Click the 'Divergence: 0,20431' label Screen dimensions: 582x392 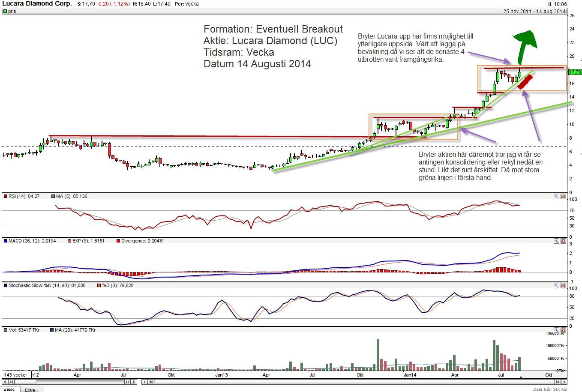pyautogui.click(x=143, y=241)
